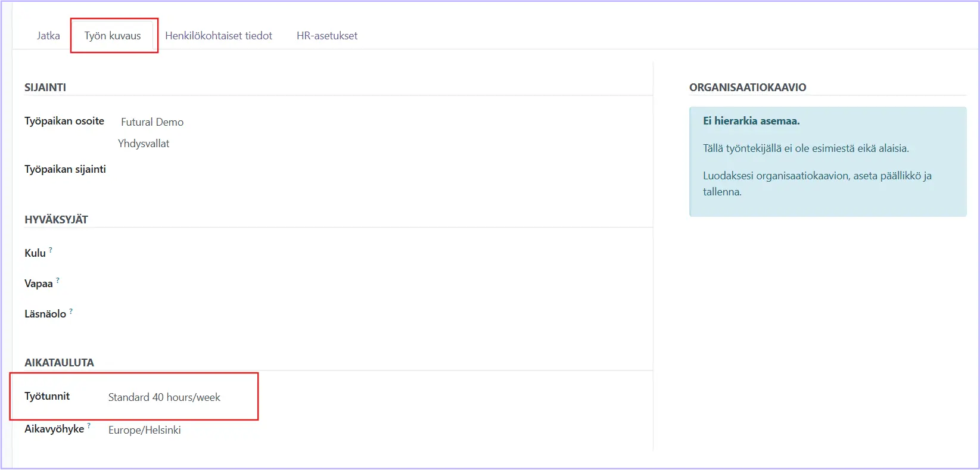Show the Vapaa help question mark
The height and width of the screenshot is (470, 980).
pos(58,280)
